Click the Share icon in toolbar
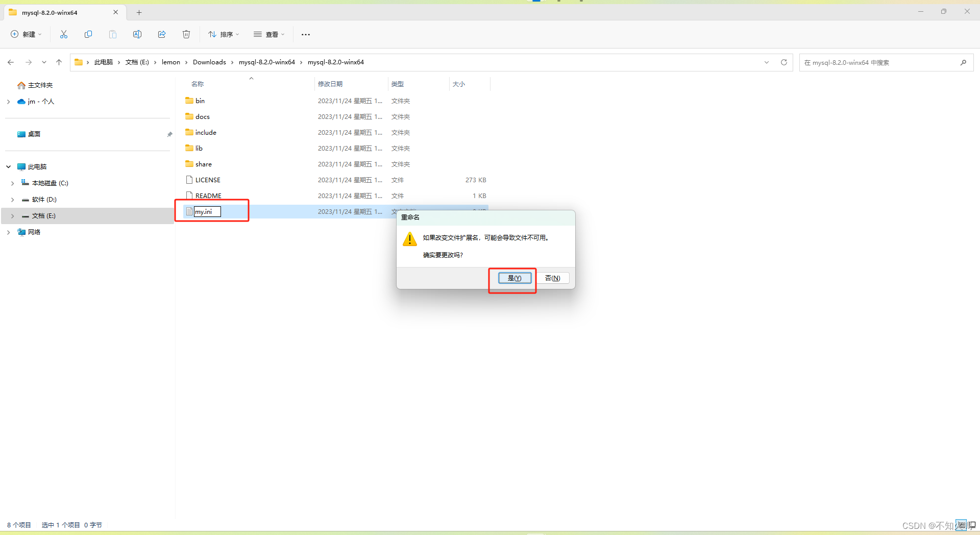Screen dimensions: 980x535 coord(162,34)
